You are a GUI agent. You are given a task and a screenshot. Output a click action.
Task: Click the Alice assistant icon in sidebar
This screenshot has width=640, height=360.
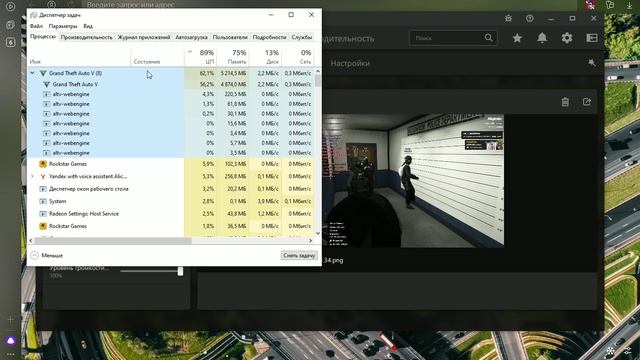click(11, 340)
